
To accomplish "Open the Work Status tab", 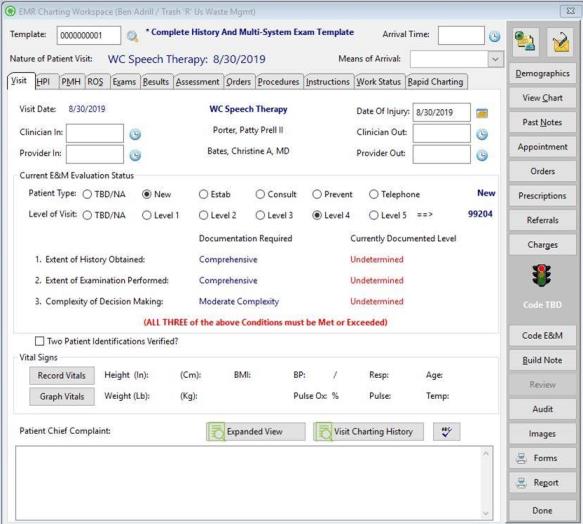I will [x=379, y=82].
